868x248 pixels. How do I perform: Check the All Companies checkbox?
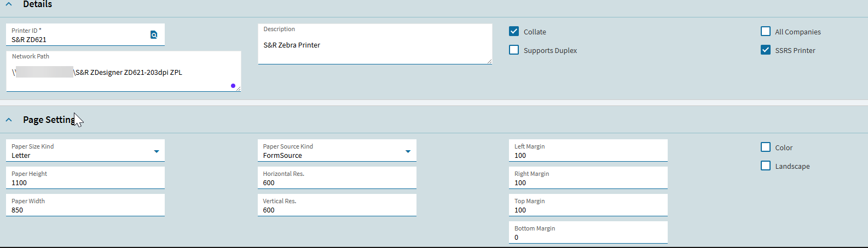pos(766,32)
